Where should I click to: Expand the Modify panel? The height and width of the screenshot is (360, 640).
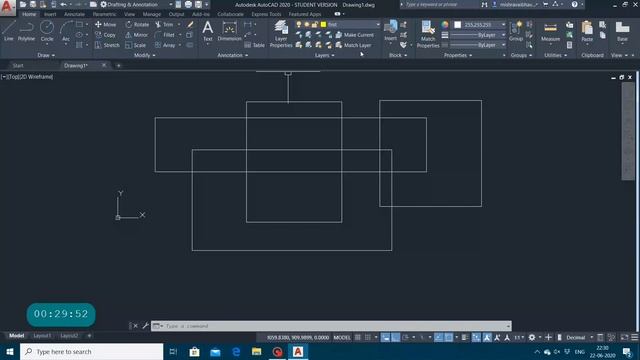point(145,55)
